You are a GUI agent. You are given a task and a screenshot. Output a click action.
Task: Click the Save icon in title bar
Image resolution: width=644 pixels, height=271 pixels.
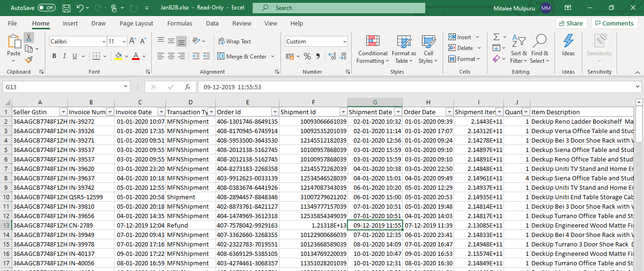click(x=66, y=8)
